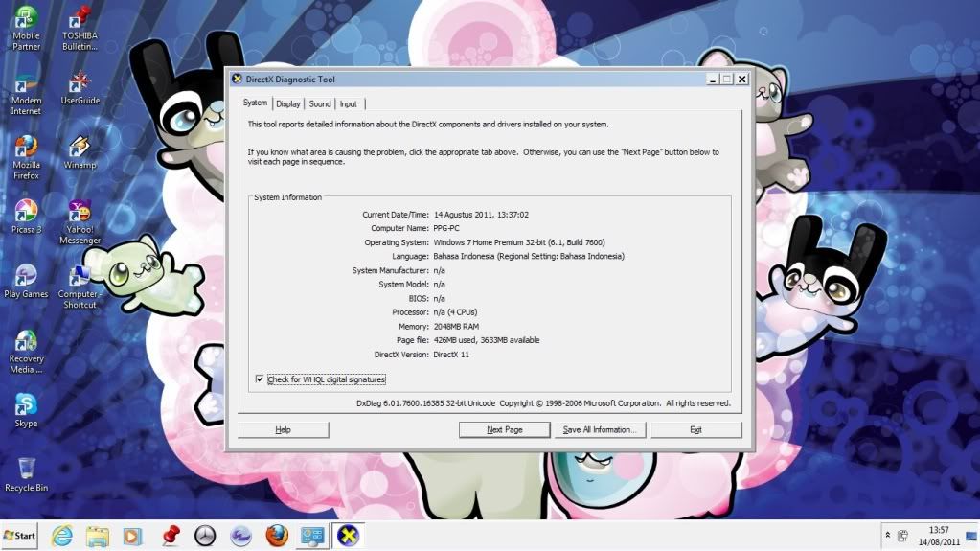
Task: Launch Windows Media Player from taskbar
Action: coord(132,536)
